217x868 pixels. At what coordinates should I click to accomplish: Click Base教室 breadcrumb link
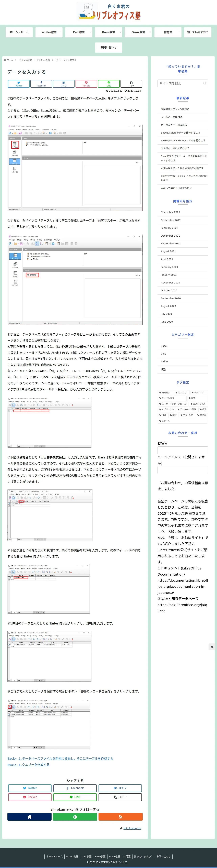[x=27, y=60]
